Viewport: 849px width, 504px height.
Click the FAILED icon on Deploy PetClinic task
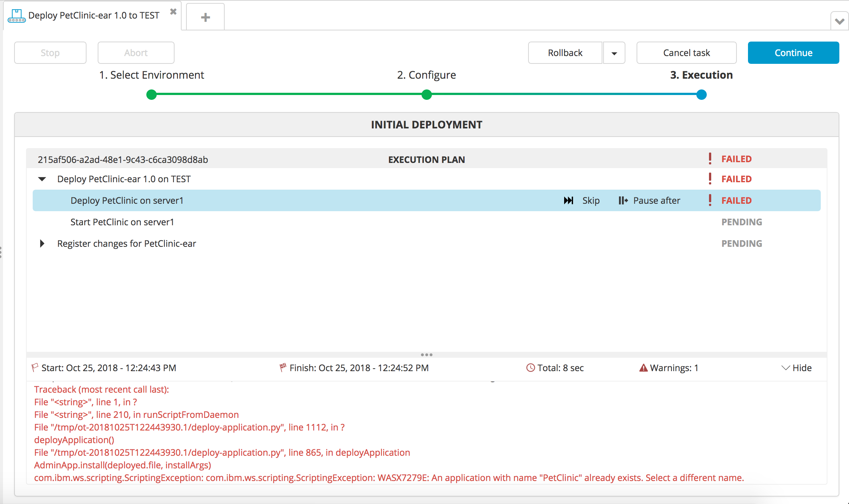click(x=711, y=200)
